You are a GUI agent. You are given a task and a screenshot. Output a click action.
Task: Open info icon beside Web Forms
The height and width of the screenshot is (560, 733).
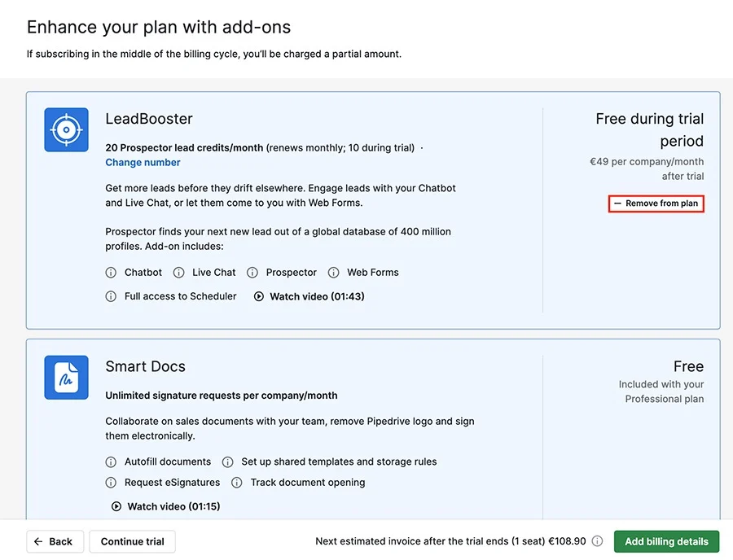click(x=333, y=273)
